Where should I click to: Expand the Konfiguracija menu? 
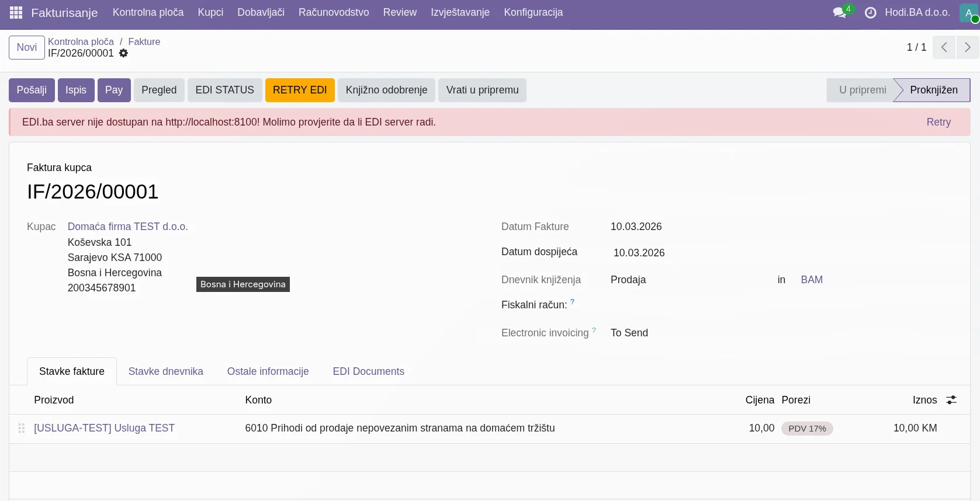[533, 12]
